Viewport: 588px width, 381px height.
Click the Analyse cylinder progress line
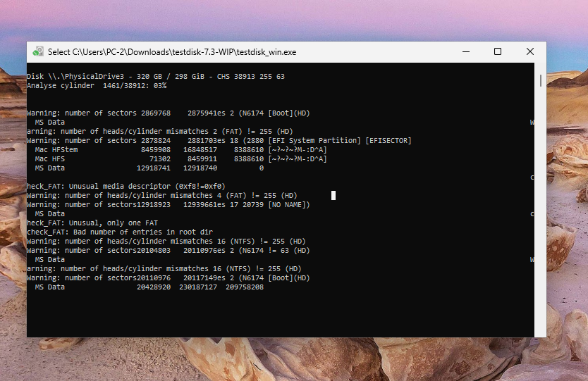97,85
